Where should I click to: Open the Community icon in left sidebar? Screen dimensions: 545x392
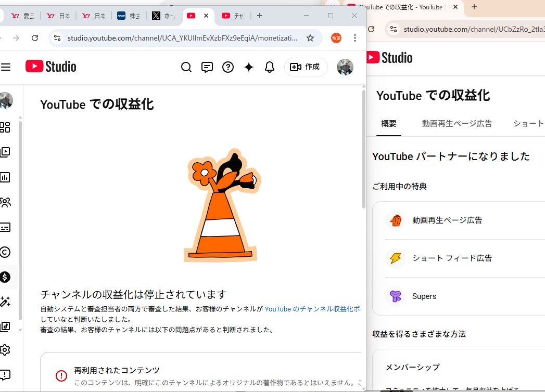tap(5, 202)
